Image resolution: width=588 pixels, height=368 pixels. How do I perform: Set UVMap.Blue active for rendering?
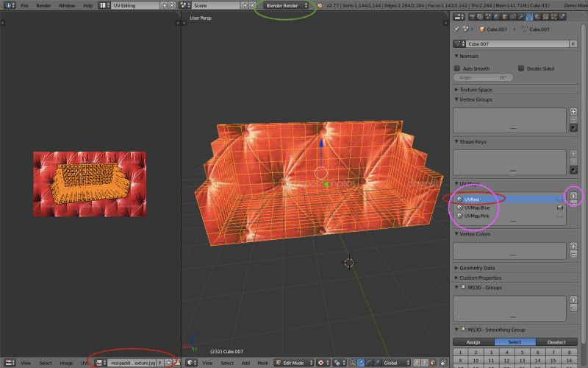coord(559,208)
